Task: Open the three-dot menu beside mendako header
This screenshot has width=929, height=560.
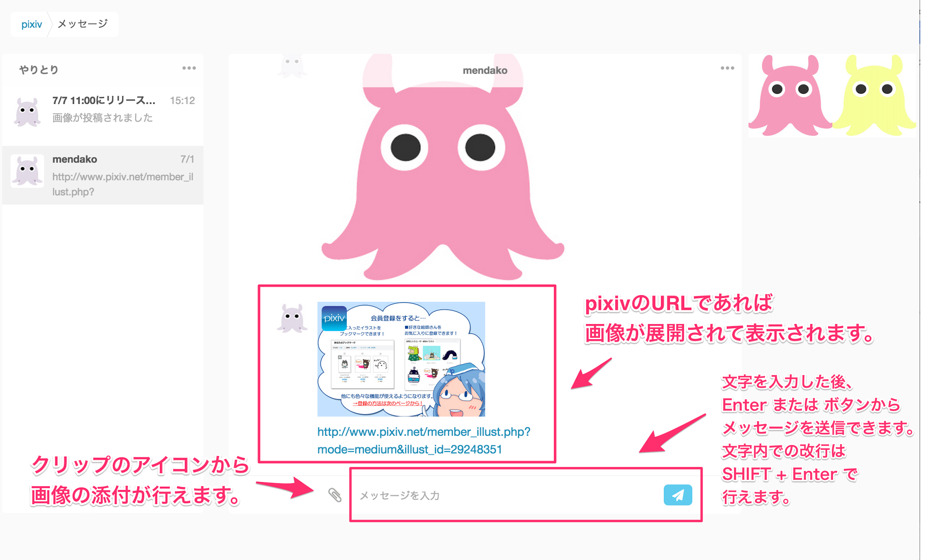Action: pos(727,68)
